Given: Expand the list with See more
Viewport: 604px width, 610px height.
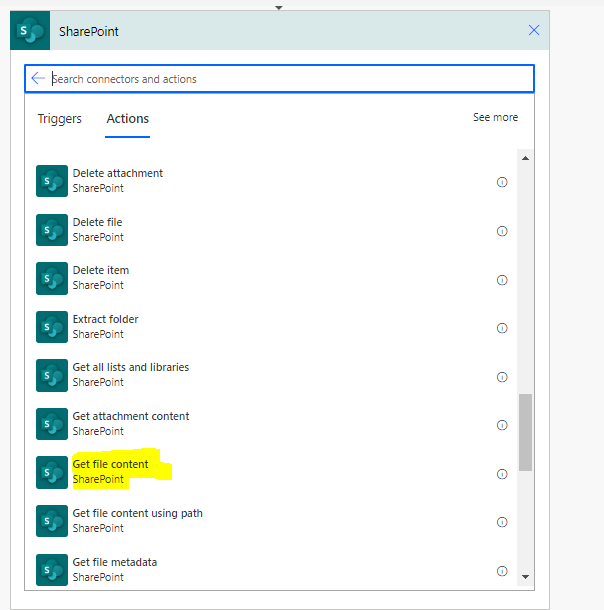Looking at the screenshot, I should [495, 118].
